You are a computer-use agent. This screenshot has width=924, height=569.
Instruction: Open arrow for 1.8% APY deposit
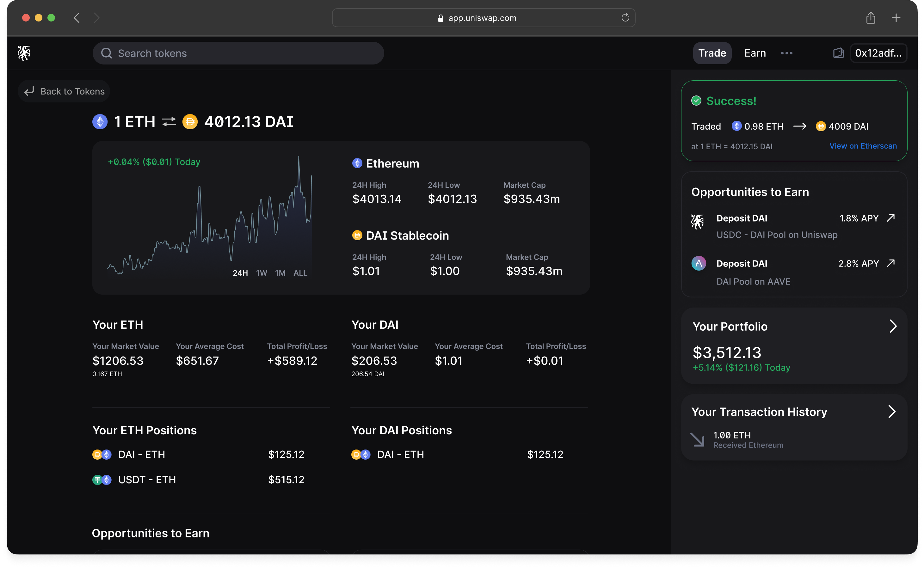pyautogui.click(x=891, y=218)
